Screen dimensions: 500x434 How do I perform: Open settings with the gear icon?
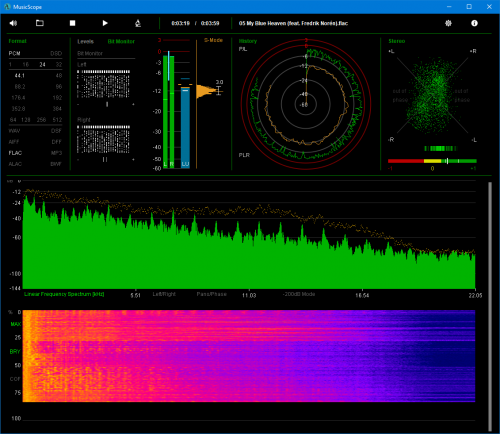pyautogui.click(x=448, y=23)
